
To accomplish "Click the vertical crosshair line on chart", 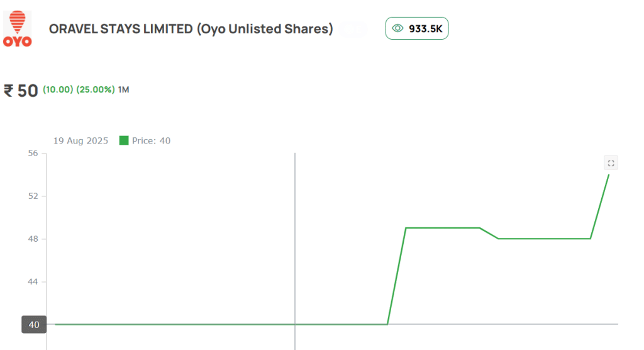I will tap(295, 251).
